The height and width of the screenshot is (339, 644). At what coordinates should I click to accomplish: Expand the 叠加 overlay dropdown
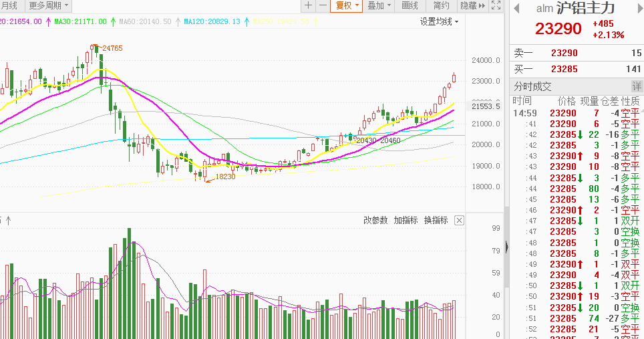pos(379,6)
